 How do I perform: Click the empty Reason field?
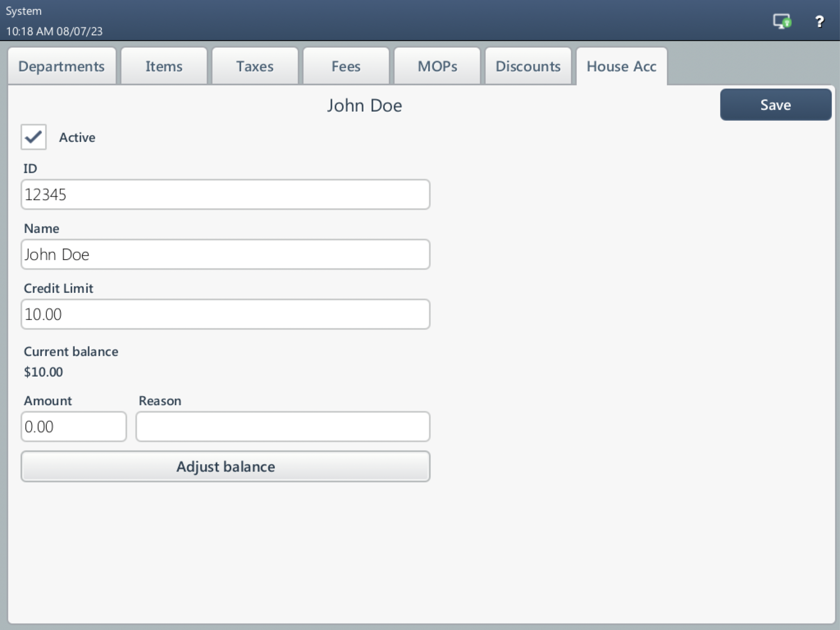point(283,427)
